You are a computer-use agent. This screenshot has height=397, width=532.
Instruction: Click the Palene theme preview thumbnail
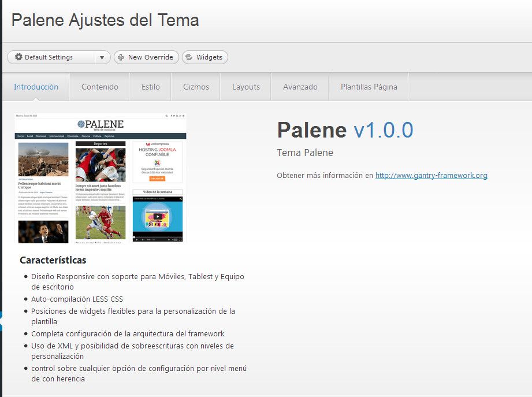pos(101,178)
